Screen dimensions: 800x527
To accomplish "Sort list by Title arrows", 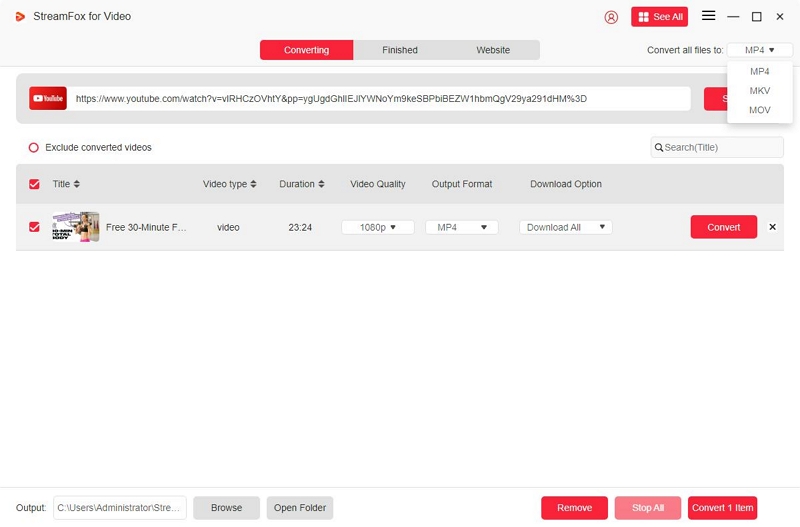I will [x=77, y=184].
